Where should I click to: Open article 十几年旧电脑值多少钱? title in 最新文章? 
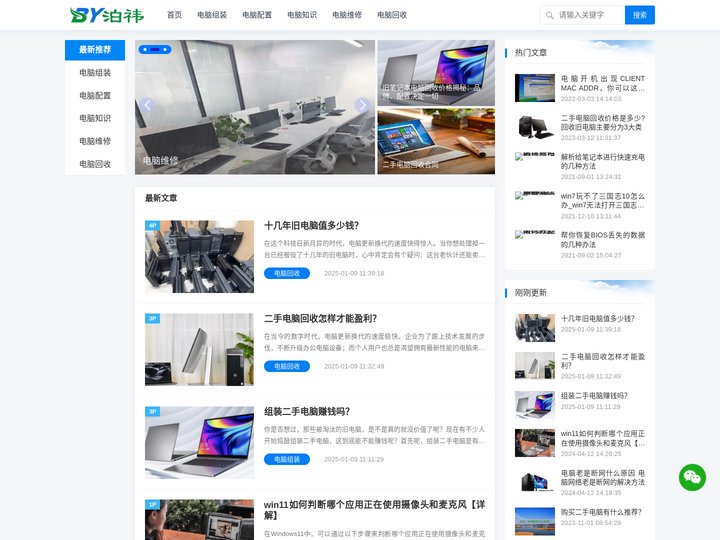[311, 225]
